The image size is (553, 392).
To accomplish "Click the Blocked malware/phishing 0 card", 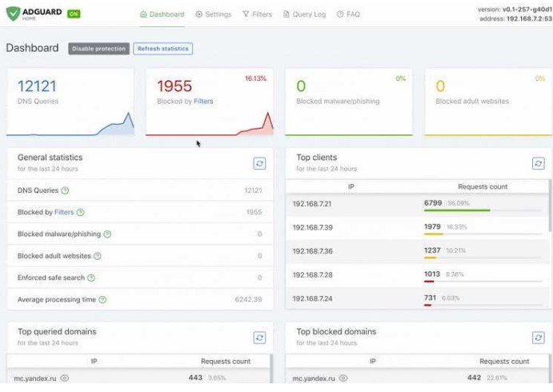I will [349, 102].
